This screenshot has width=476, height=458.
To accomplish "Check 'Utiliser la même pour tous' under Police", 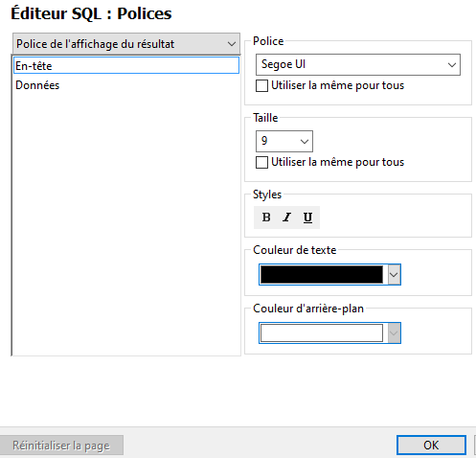I will [x=261, y=86].
